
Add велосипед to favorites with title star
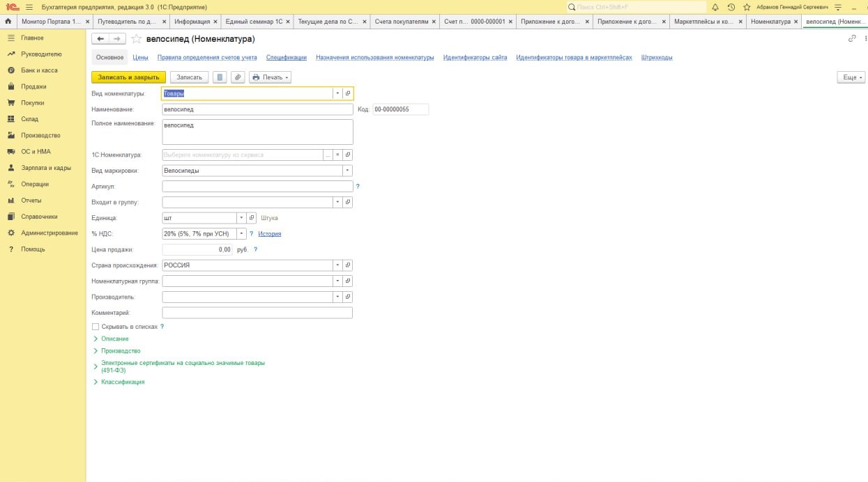137,39
